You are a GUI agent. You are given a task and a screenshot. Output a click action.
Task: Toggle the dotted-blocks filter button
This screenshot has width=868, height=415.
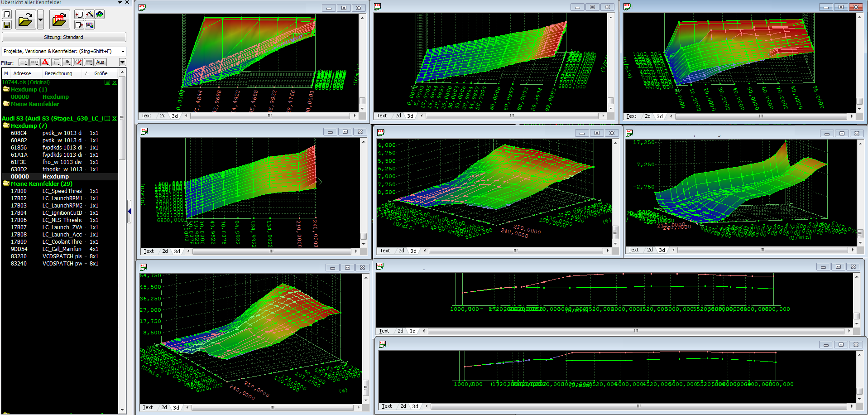[34, 62]
